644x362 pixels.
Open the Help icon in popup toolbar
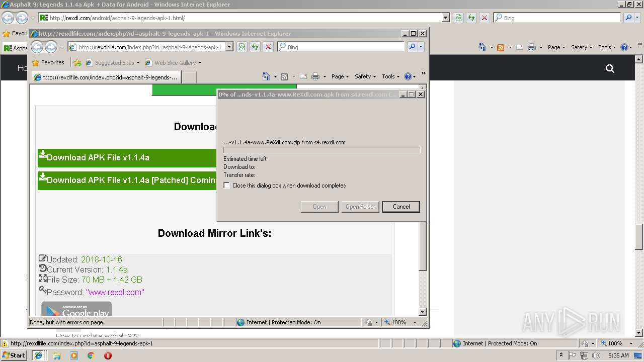(x=408, y=76)
